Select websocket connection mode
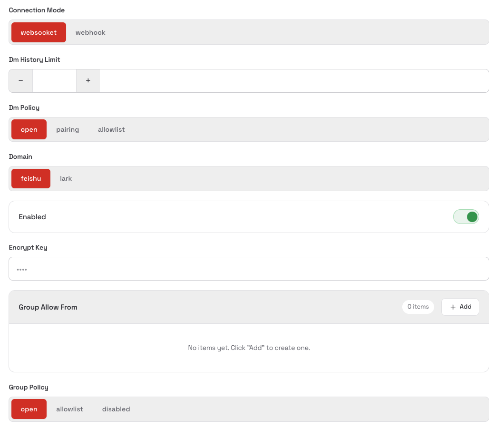 coord(39,32)
